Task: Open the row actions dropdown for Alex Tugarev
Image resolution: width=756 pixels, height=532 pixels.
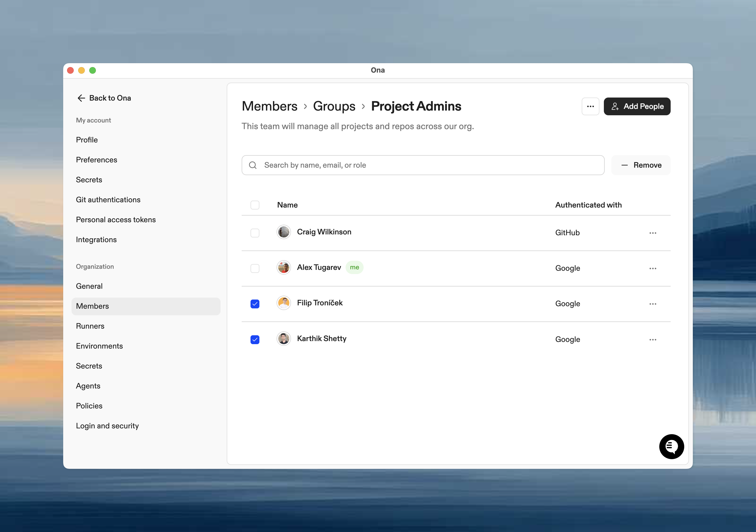Action: [x=653, y=268]
